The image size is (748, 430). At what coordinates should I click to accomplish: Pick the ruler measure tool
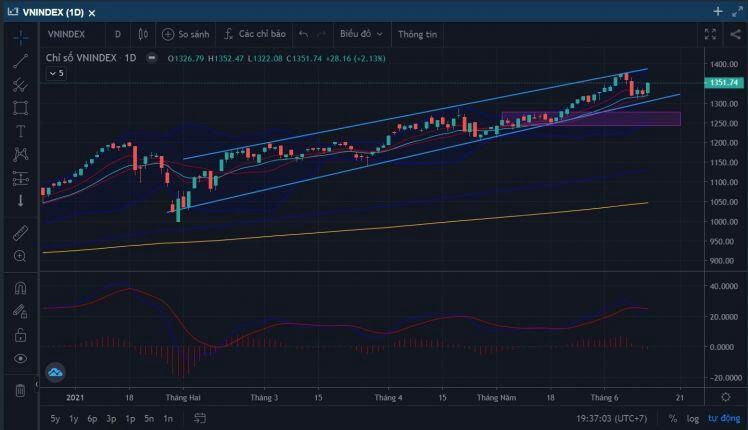[20, 233]
